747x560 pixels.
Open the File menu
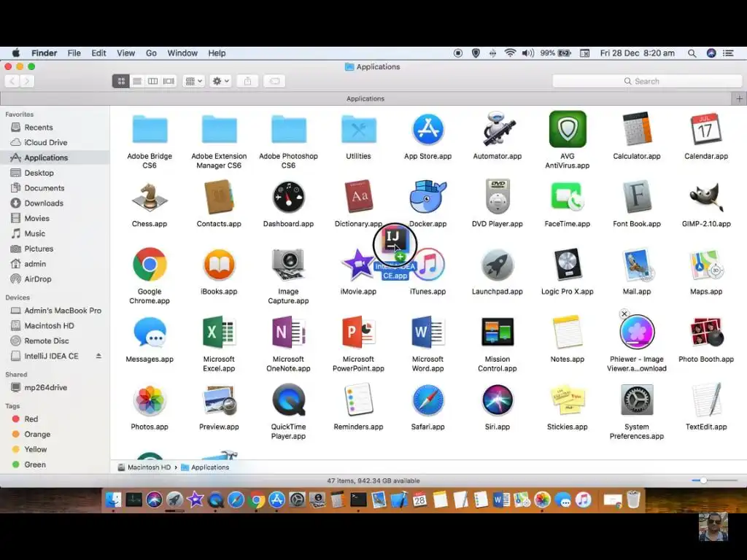point(74,52)
